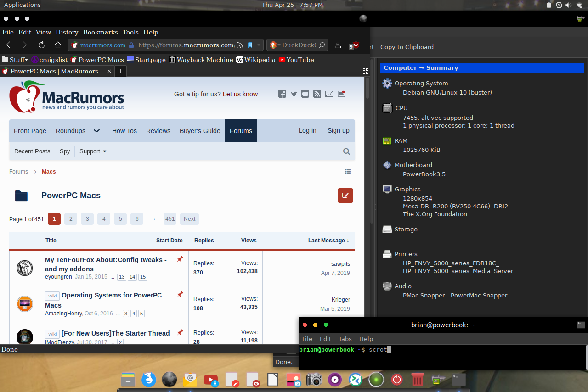Open the terminal Tabs menu
Image resolution: width=588 pixels, height=392 pixels.
coord(345,339)
